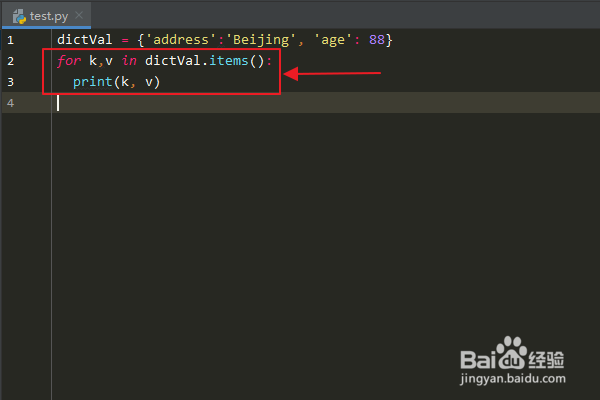Click the red arrow annotation

pos(332,73)
